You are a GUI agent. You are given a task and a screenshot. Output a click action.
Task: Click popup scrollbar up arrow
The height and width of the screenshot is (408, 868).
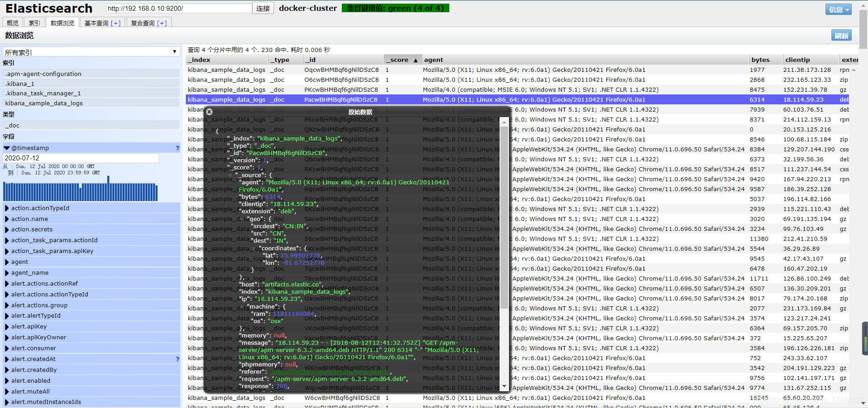[x=504, y=122]
